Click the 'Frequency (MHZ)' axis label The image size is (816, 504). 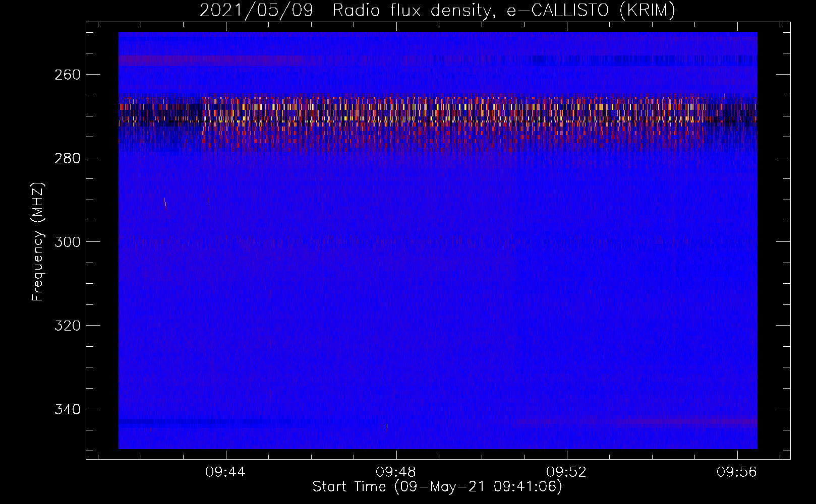(38, 241)
